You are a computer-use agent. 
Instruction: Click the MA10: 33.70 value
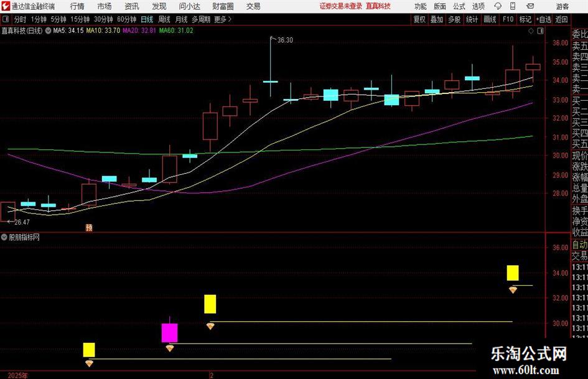click(x=103, y=30)
